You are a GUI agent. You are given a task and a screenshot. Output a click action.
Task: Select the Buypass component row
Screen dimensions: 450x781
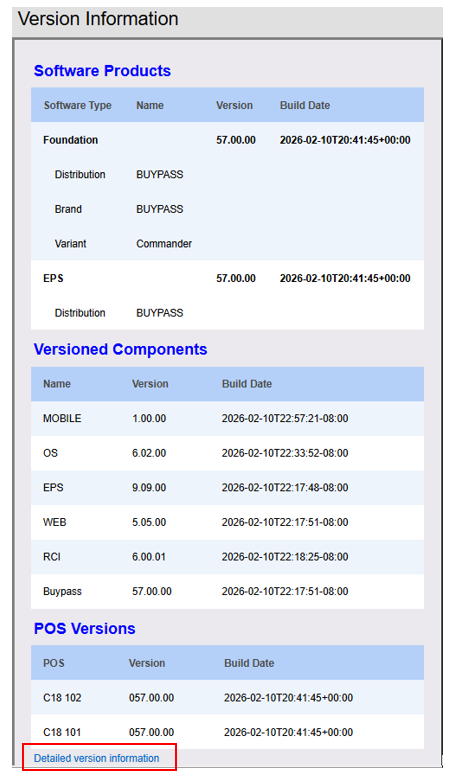(227, 591)
